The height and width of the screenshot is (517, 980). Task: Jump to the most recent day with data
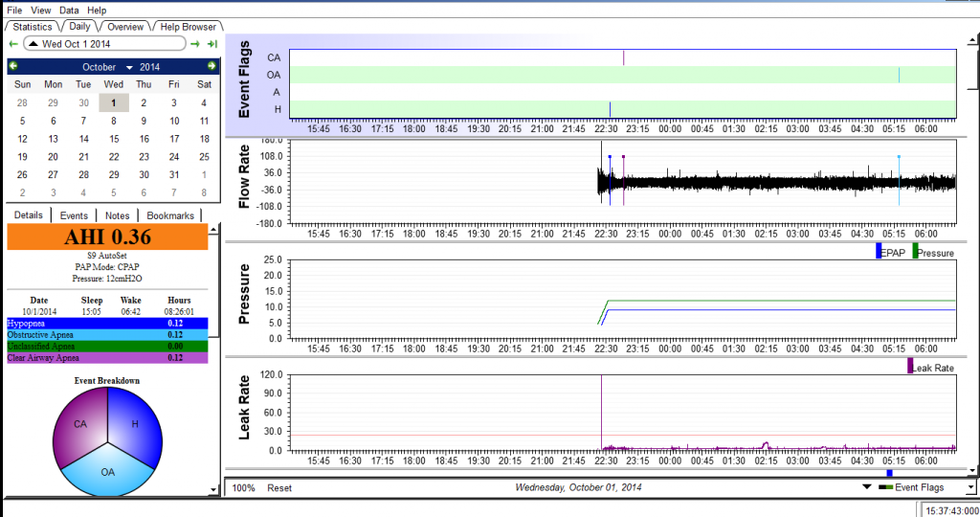point(212,44)
